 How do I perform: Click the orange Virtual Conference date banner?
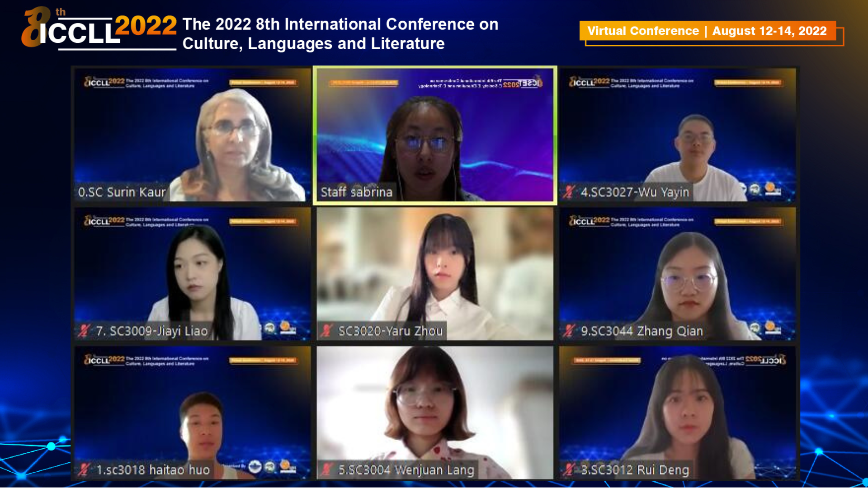coord(708,31)
